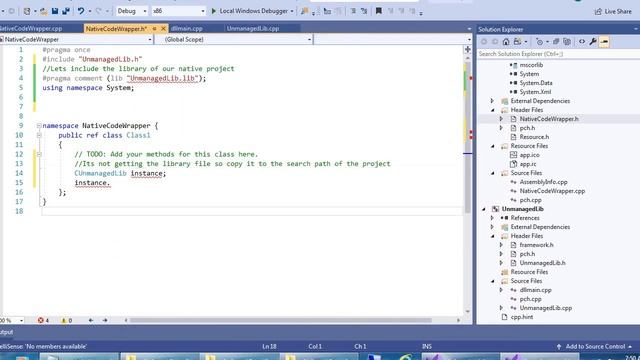Click the grayed Redo toolbar icon
640x360 pixels.
98,11
